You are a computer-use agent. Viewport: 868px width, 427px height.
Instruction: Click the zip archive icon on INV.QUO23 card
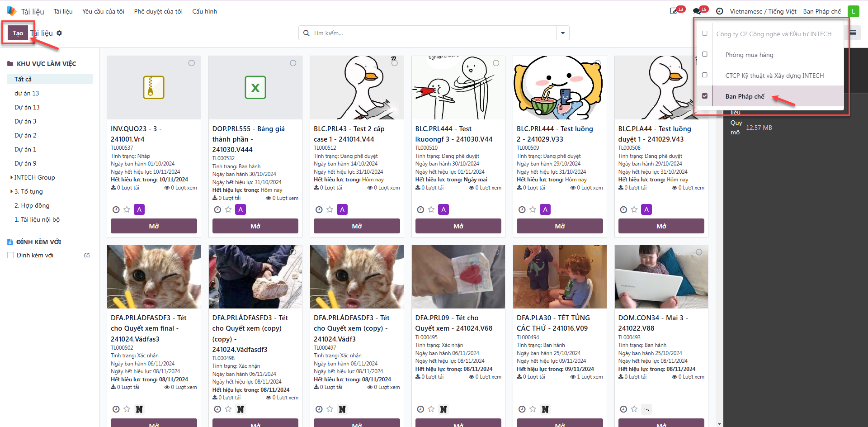[154, 87]
